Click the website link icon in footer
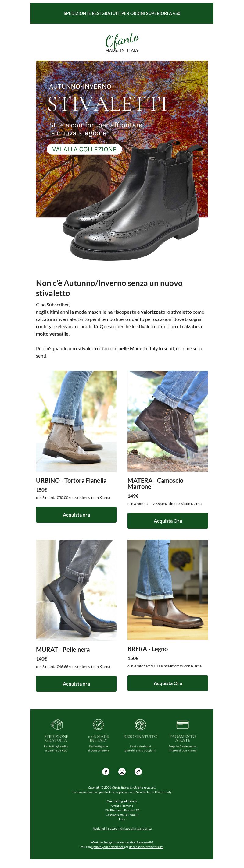 pos(138,772)
